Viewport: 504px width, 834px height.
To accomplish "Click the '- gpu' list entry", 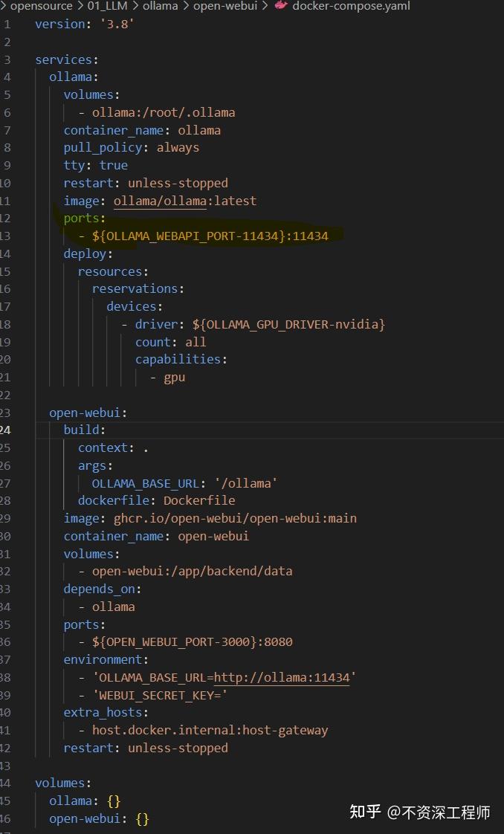I will pyautogui.click(x=167, y=378).
